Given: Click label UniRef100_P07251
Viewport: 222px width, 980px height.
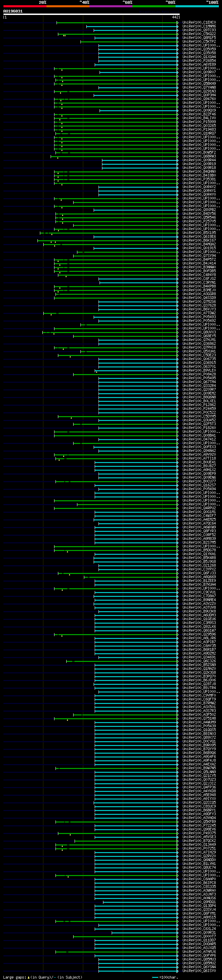Looking at the screenshot, I should [x=199, y=848].
